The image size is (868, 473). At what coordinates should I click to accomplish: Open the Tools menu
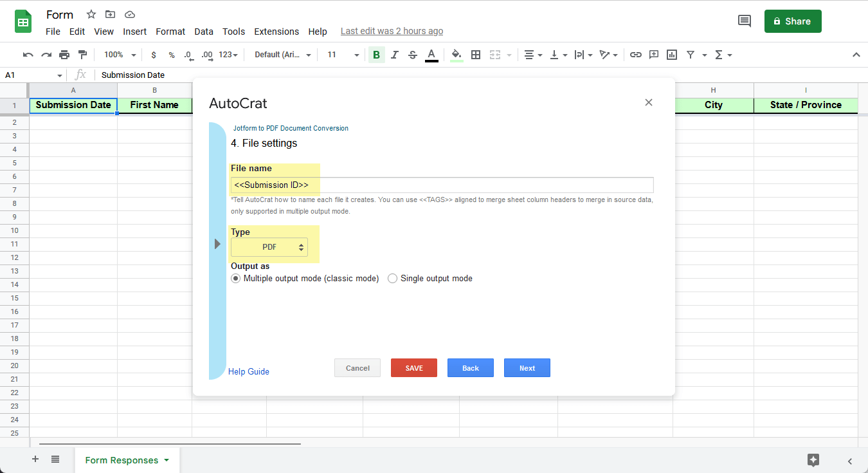tap(234, 32)
